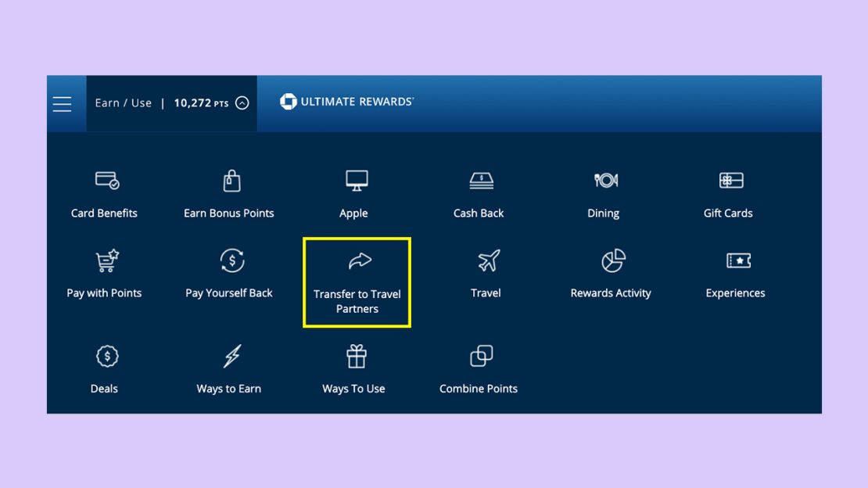Click Pay Yourself Back dollar icon
Screen dimensions: 868x488
232,260
